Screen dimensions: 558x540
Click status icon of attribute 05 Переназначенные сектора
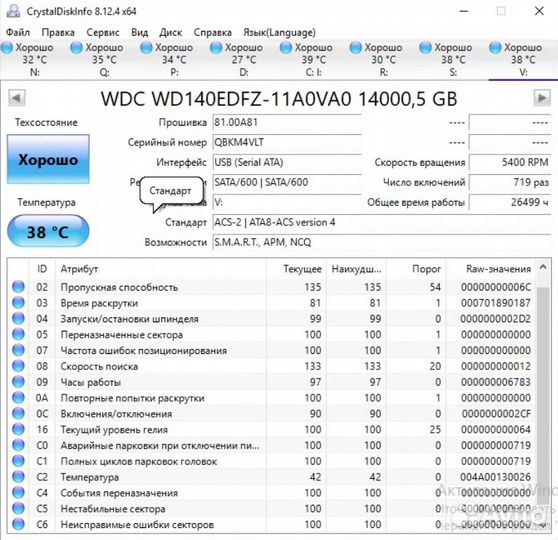tap(18, 334)
